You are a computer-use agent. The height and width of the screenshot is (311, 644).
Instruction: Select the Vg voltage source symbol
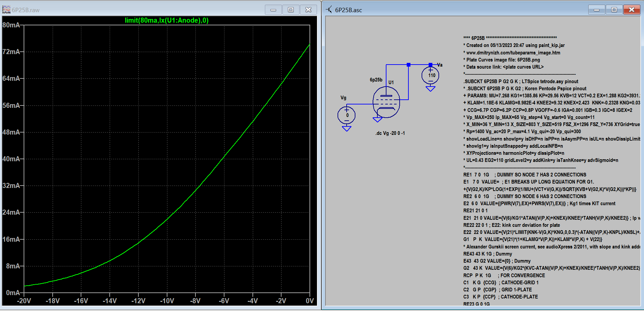tap(347, 115)
